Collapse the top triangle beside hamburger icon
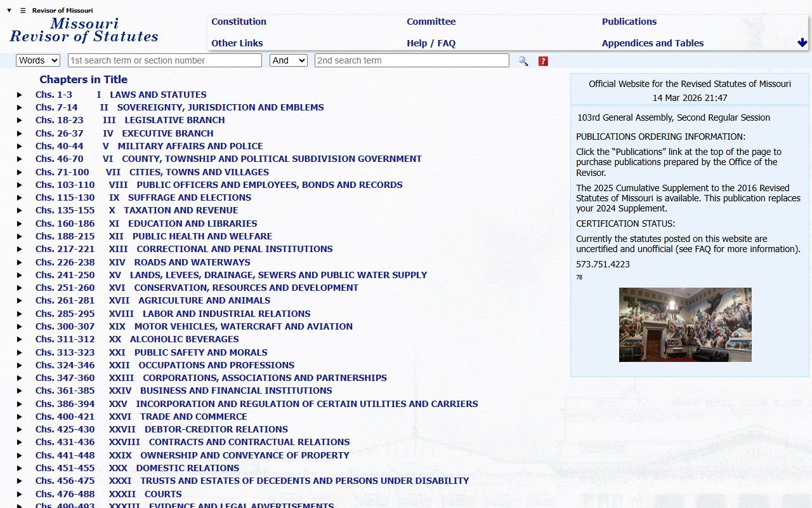This screenshot has width=812, height=508. pyautogui.click(x=10, y=11)
